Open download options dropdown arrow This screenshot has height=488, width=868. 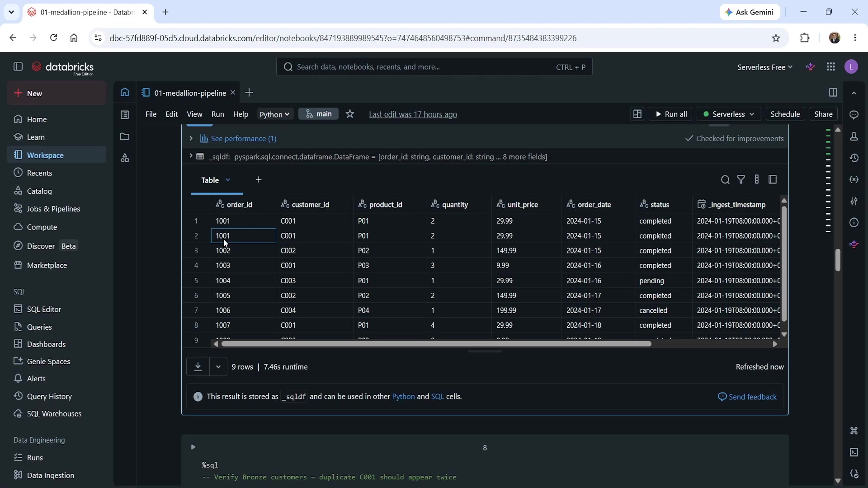(218, 367)
